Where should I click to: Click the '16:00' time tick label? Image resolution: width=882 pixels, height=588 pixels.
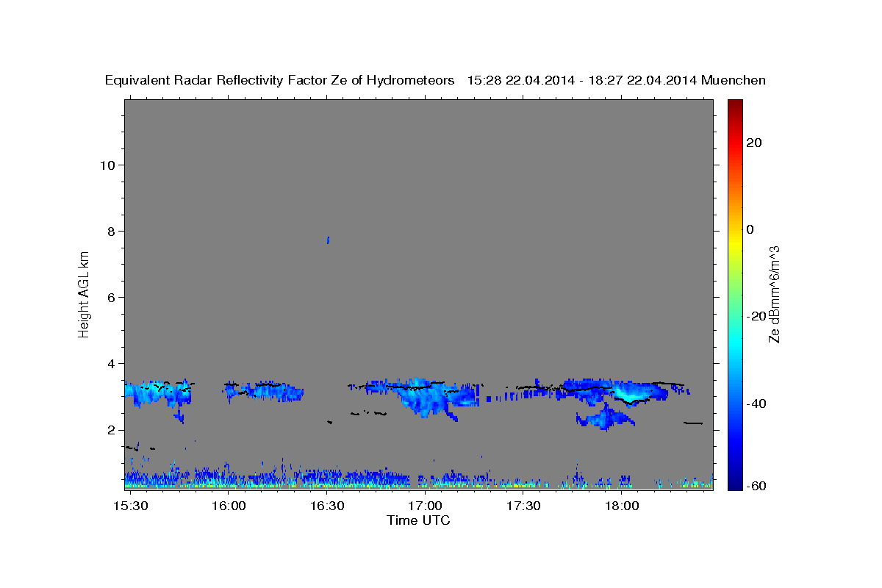click(x=229, y=506)
